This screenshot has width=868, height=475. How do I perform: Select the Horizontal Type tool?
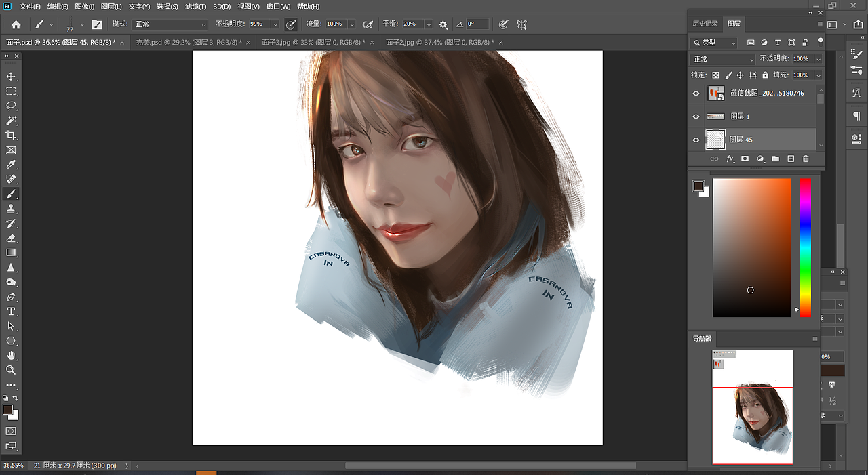pos(11,312)
